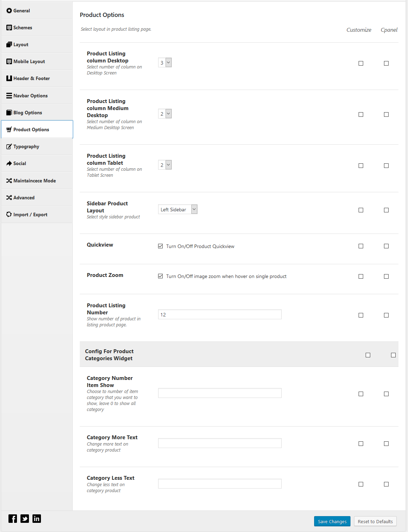Click the General gear icon
Image resolution: width=408 pixels, height=532 pixels.
click(x=9, y=11)
